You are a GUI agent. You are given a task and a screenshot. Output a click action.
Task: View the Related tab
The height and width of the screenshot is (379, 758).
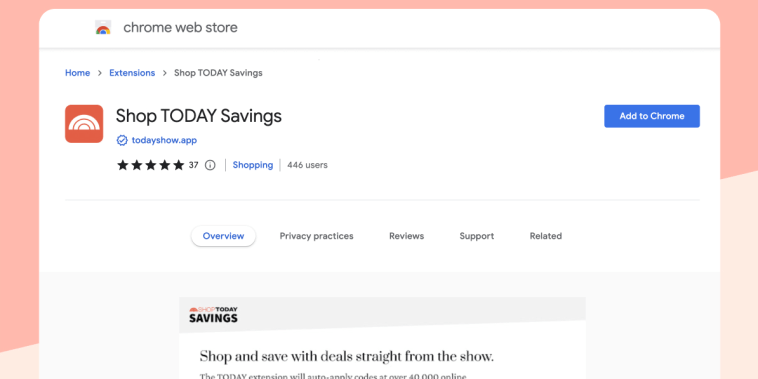(x=546, y=236)
